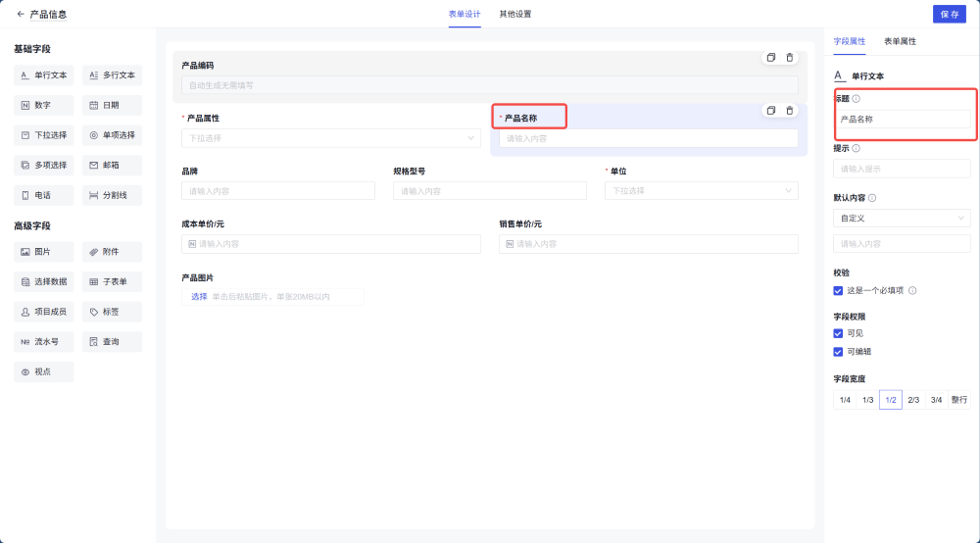Click the back arrow beside 产品信息
980x543 pixels.
click(x=21, y=14)
